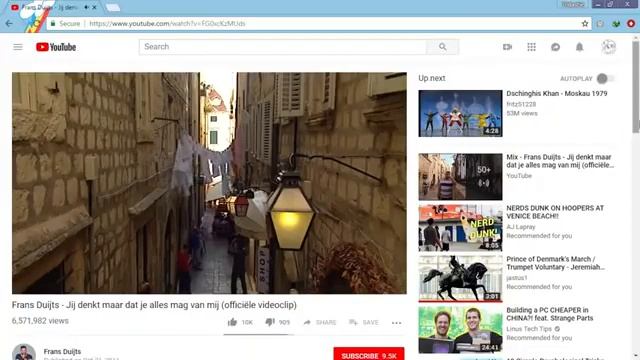This screenshot has width=640, height=360.
Task: Open the notifications bell
Action: pyautogui.click(x=579, y=47)
